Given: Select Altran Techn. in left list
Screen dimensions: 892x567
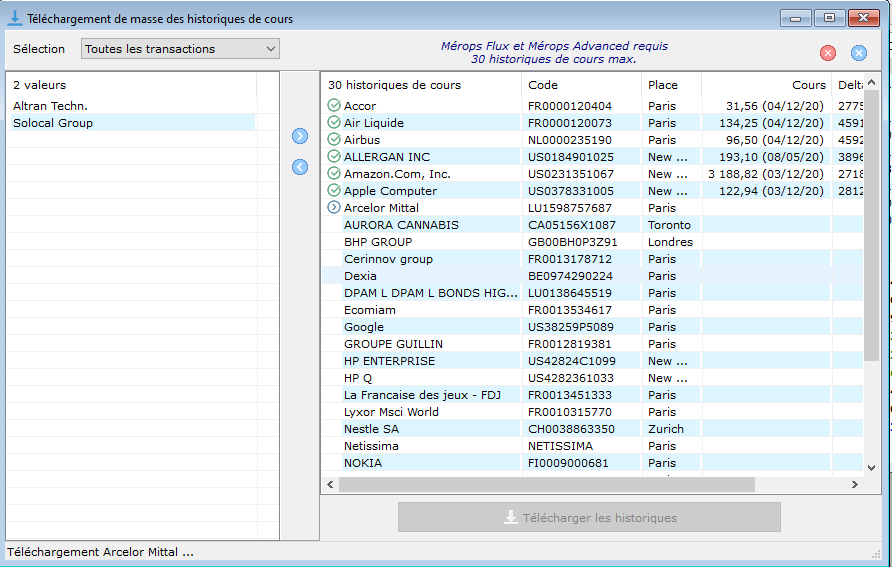Looking at the screenshot, I should coord(133,106).
